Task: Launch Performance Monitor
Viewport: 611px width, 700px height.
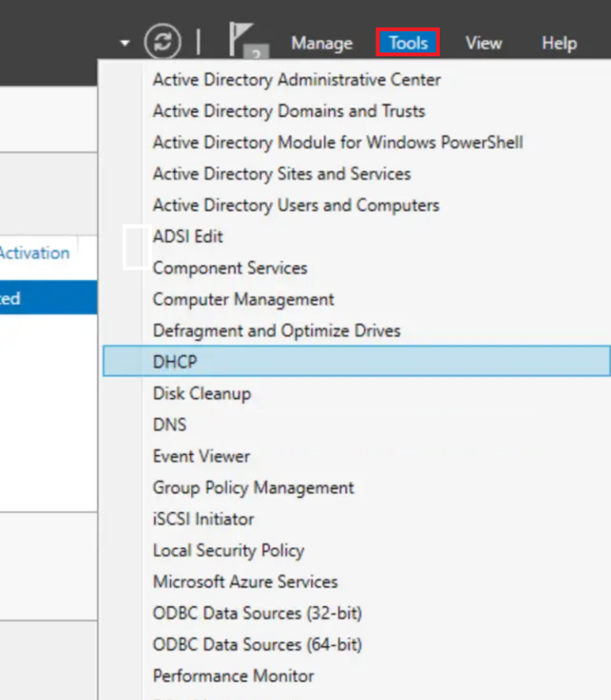Action: [233, 676]
